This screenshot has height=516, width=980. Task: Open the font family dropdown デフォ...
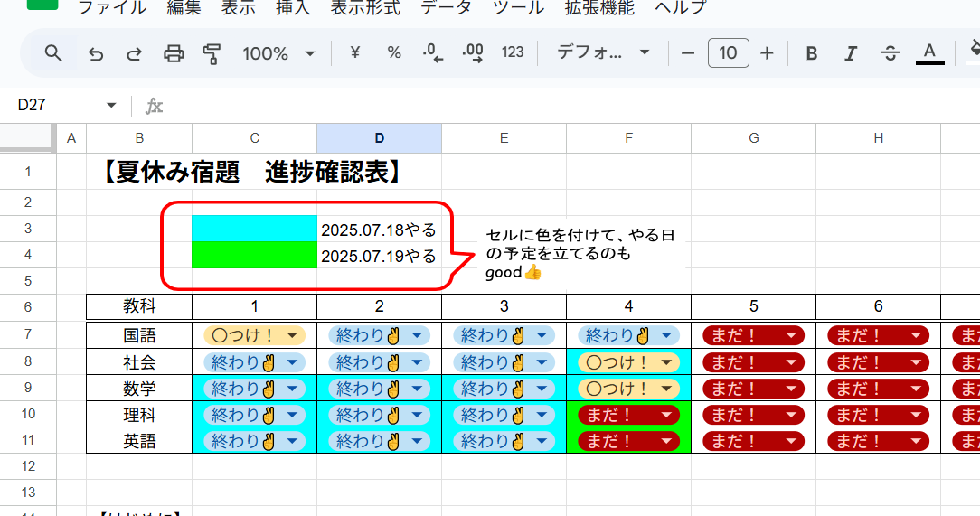(x=603, y=52)
